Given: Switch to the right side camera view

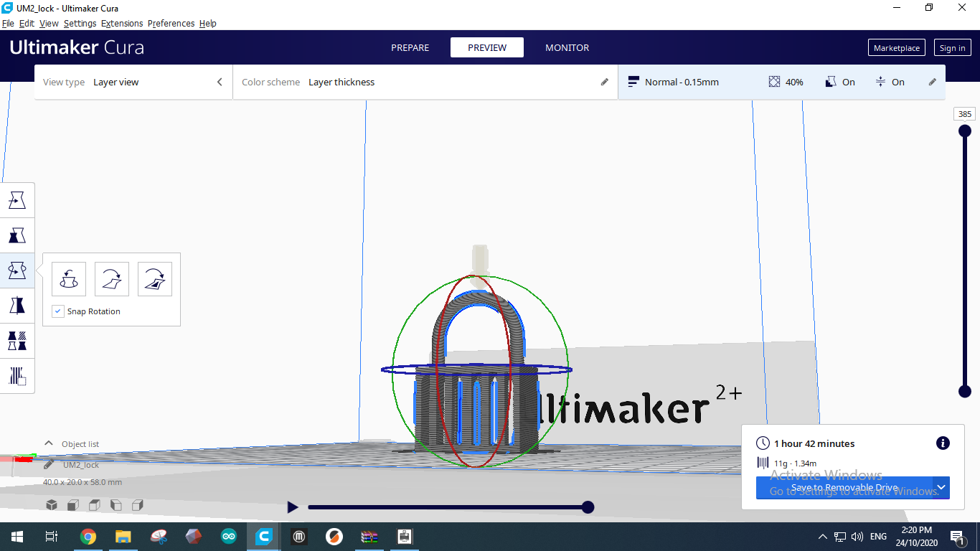Looking at the screenshot, I should [x=138, y=505].
